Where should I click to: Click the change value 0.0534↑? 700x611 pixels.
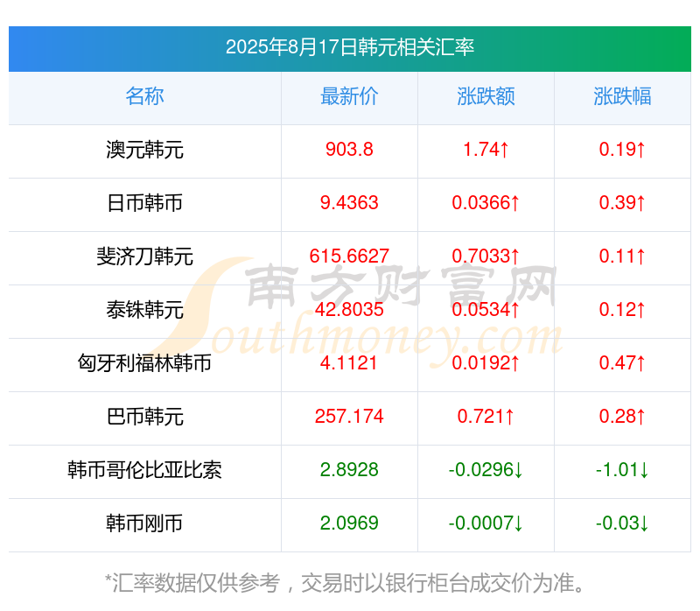coord(486,310)
